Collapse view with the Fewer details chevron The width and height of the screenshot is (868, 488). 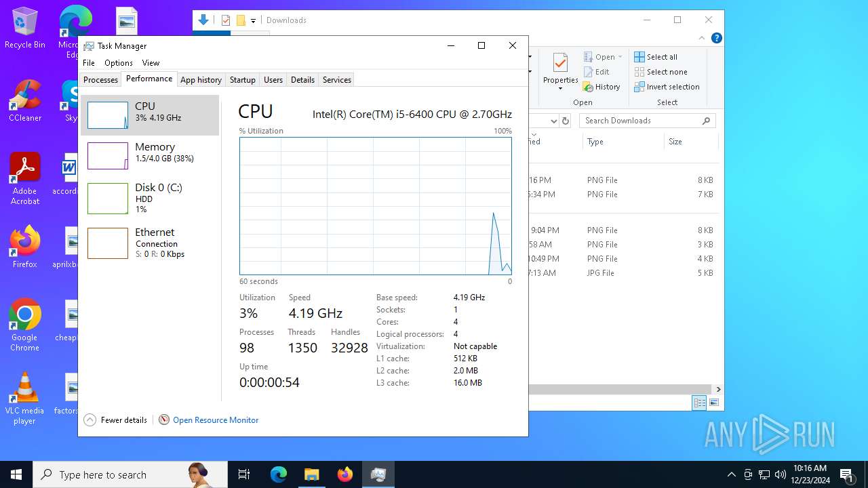click(90, 420)
